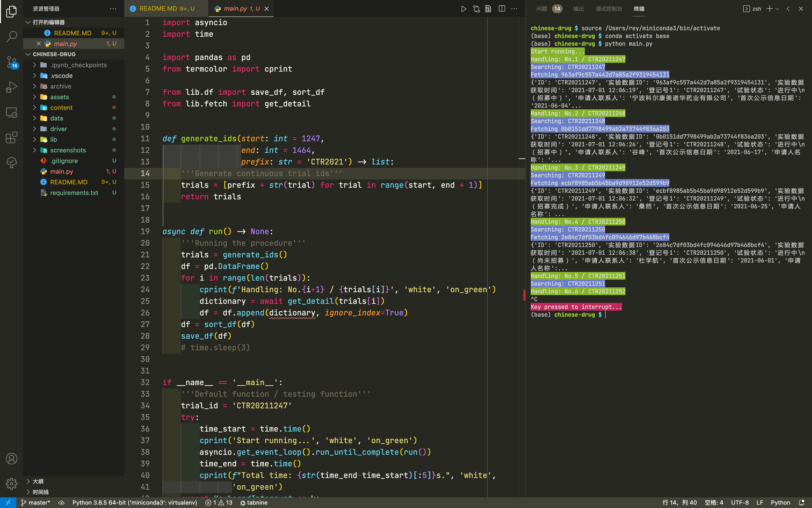Close the main.py editor tab
812x508 pixels.
coord(266,9)
